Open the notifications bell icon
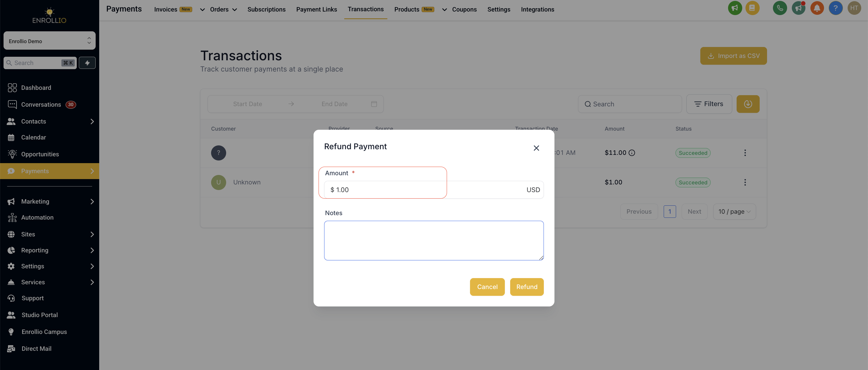 pos(817,8)
